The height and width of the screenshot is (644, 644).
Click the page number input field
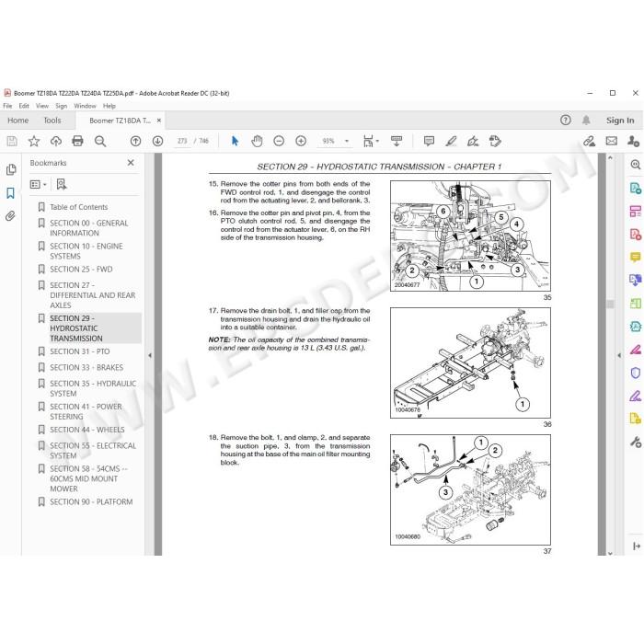[182, 142]
